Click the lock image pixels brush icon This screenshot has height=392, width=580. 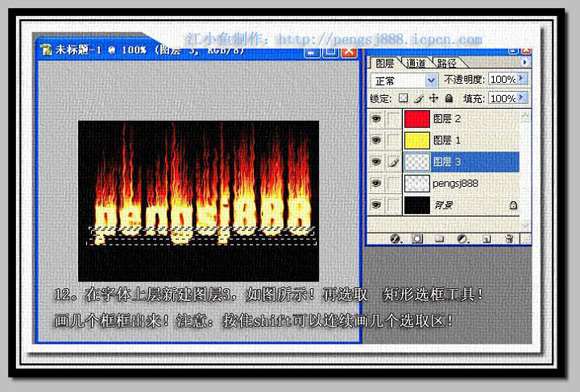click(x=418, y=98)
